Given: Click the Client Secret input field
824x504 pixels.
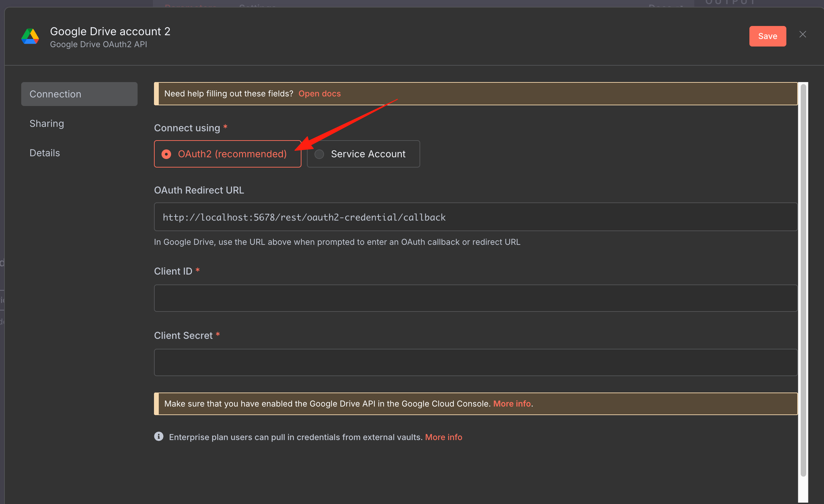Looking at the screenshot, I should (x=476, y=362).
